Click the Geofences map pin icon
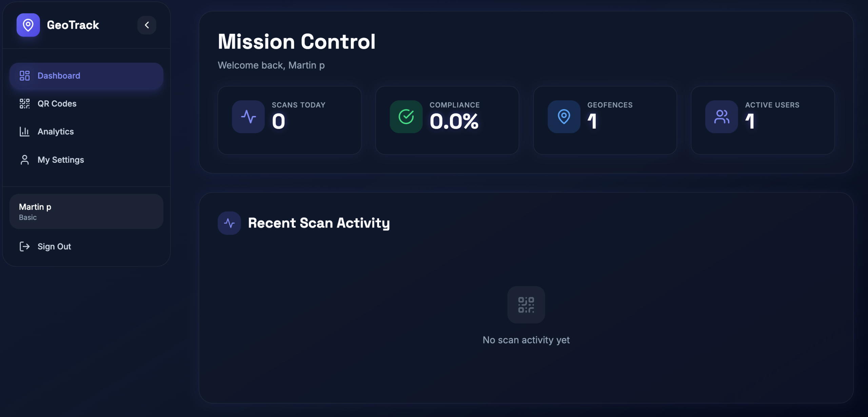868x417 pixels. pos(564,117)
